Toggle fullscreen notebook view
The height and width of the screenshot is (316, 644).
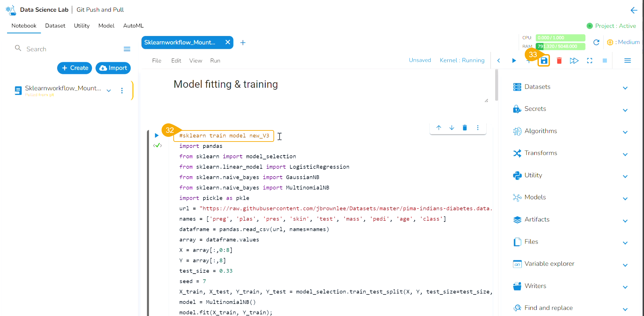pyautogui.click(x=590, y=61)
